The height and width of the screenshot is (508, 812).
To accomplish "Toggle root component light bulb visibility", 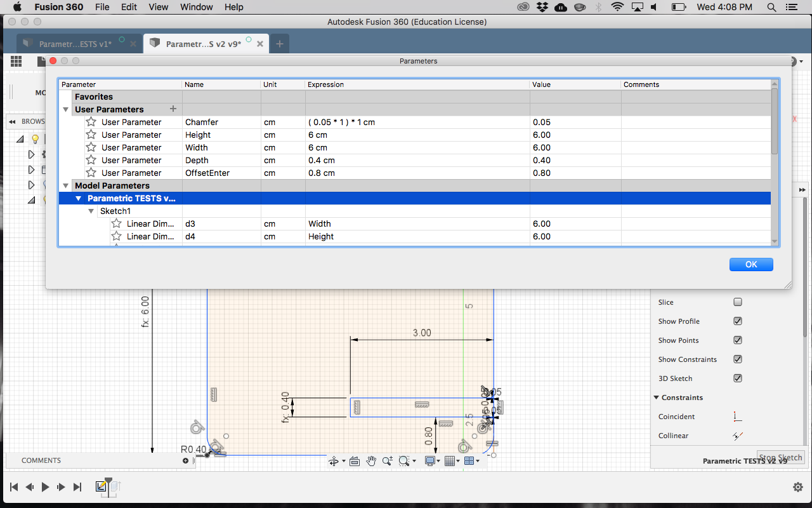I will tap(35, 139).
